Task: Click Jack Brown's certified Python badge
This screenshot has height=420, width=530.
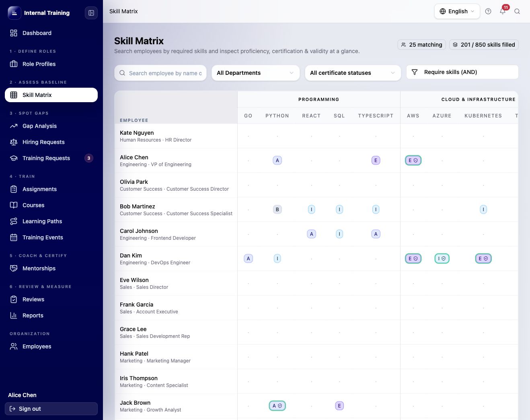Action: 277,406
